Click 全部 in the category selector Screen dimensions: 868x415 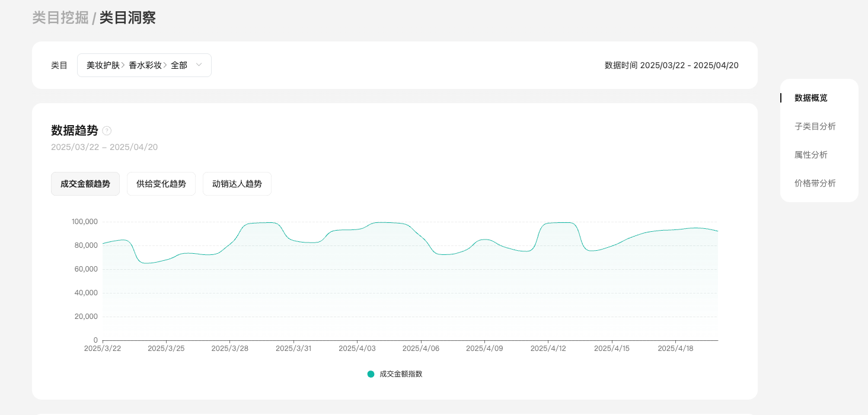[x=179, y=65]
